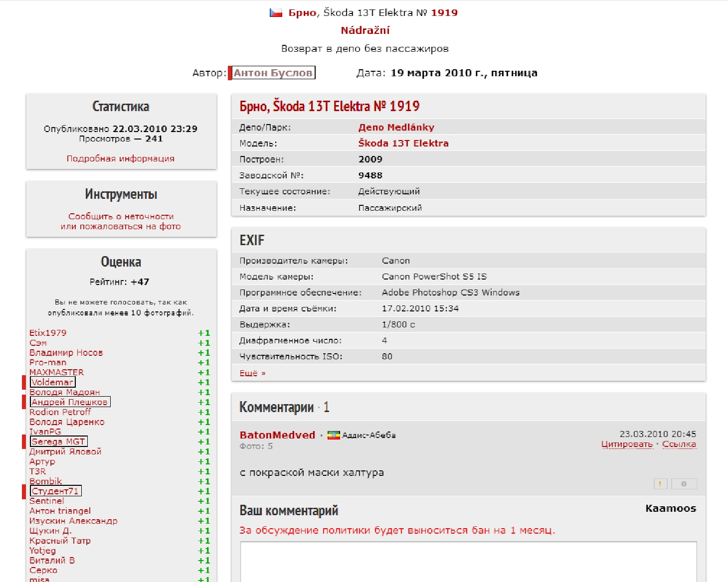Open Подробная информация statistics link
728x582 pixels.
tap(121, 158)
